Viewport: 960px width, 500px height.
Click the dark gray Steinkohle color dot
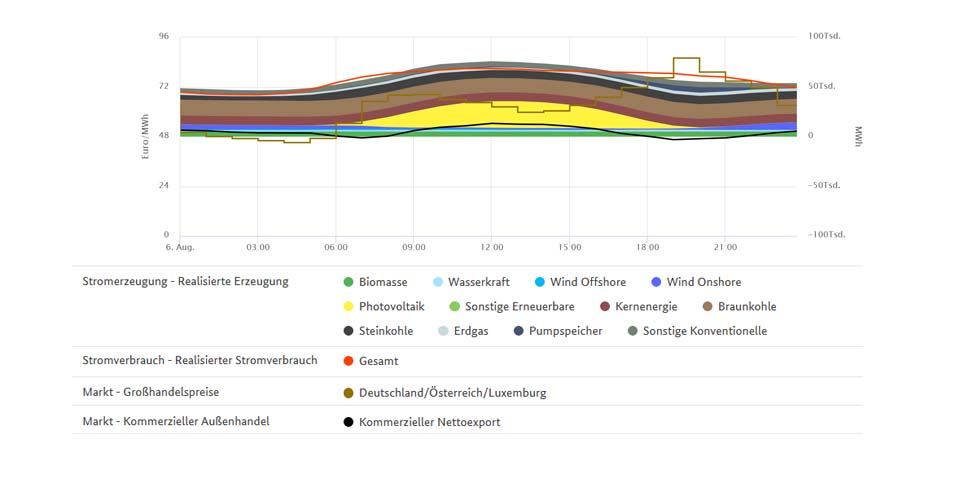coord(348,331)
